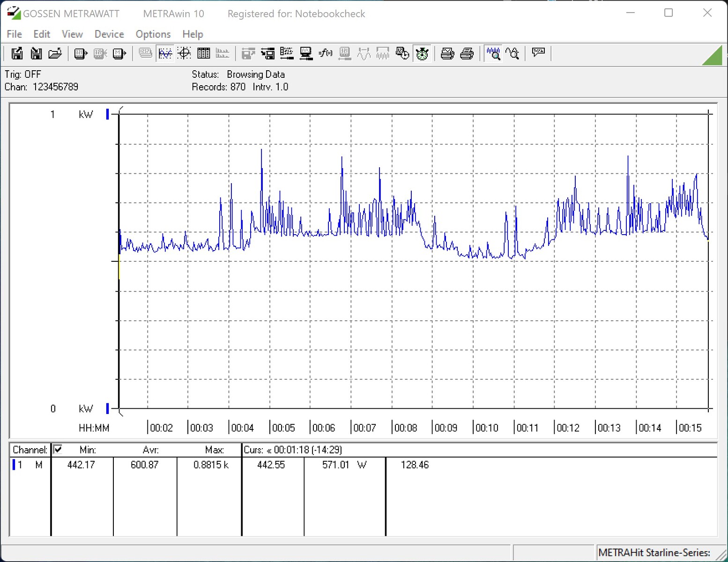This screenshot has height=562, width=728.
Task: Open the View menu
Action: (x=72, y=34)
